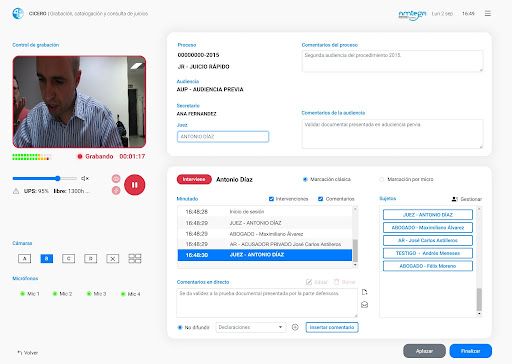The height and width of the screenshot is (364, 512).
Task: Select the No difundir radio option
Action: [180, 327]
